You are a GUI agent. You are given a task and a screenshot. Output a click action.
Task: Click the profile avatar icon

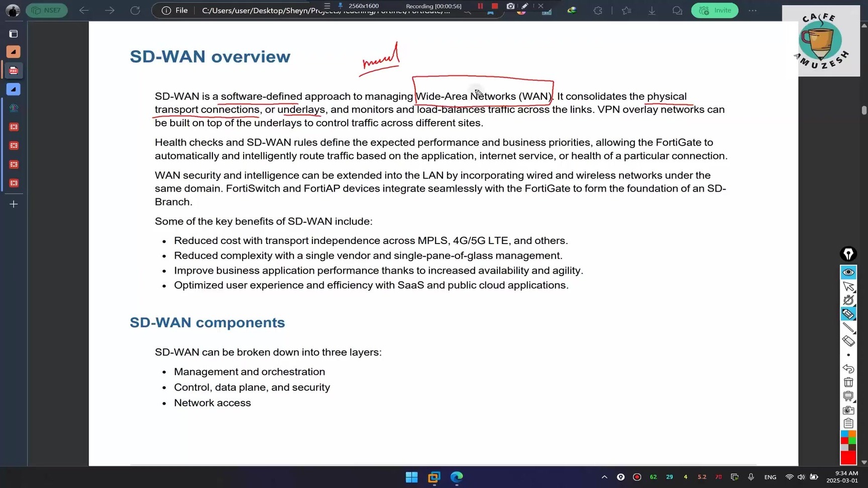(x=13, y=10)
